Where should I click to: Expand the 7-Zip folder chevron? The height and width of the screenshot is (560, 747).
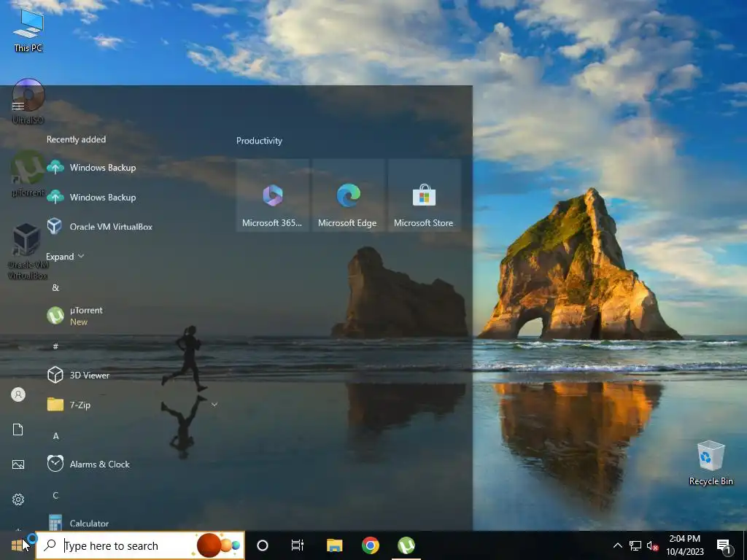click(x=214, y=405)
